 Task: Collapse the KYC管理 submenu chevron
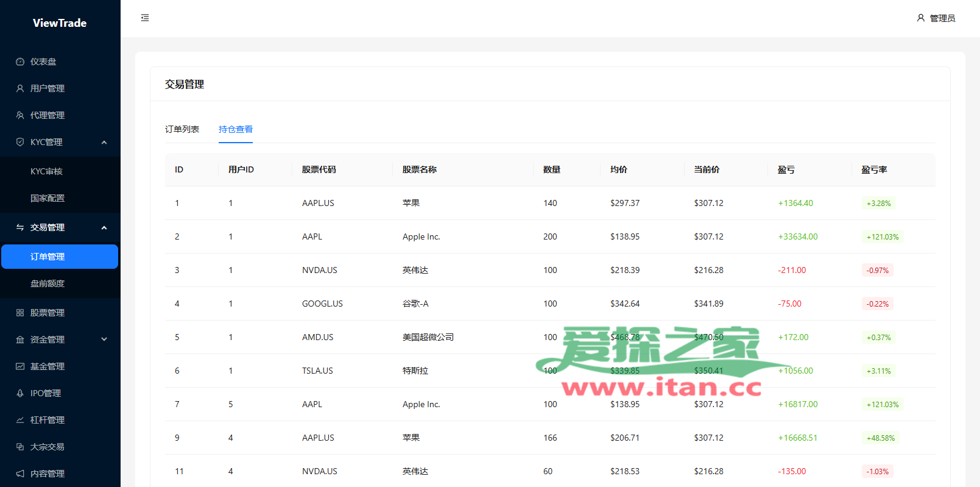[x=104, y=142]
